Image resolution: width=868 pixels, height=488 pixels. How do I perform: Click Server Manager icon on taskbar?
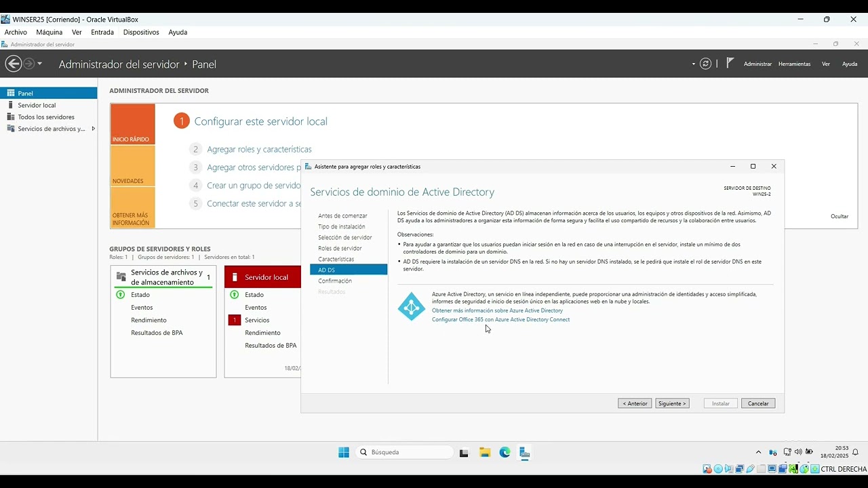(x=524, y=452)
